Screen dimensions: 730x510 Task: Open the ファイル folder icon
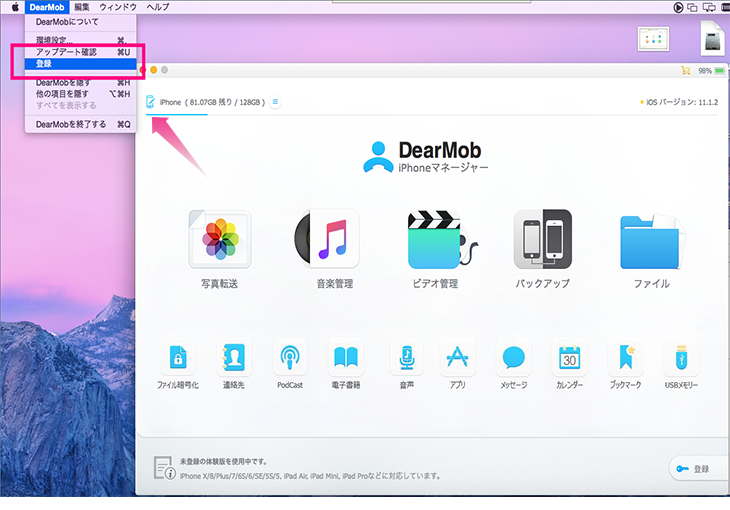coord(652,241)
